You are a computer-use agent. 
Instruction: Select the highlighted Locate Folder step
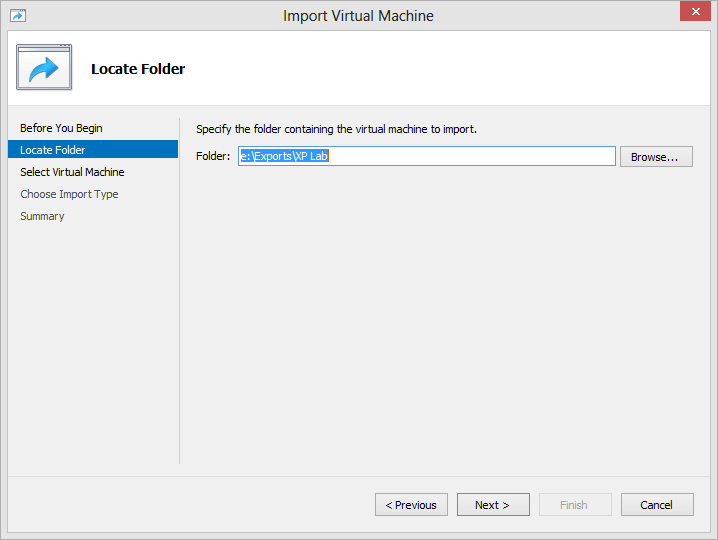93,150
